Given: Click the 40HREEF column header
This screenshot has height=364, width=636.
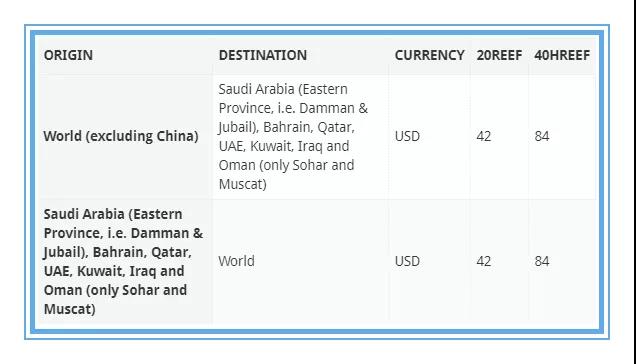Looking at the screenshot, I should pos(562,55).
